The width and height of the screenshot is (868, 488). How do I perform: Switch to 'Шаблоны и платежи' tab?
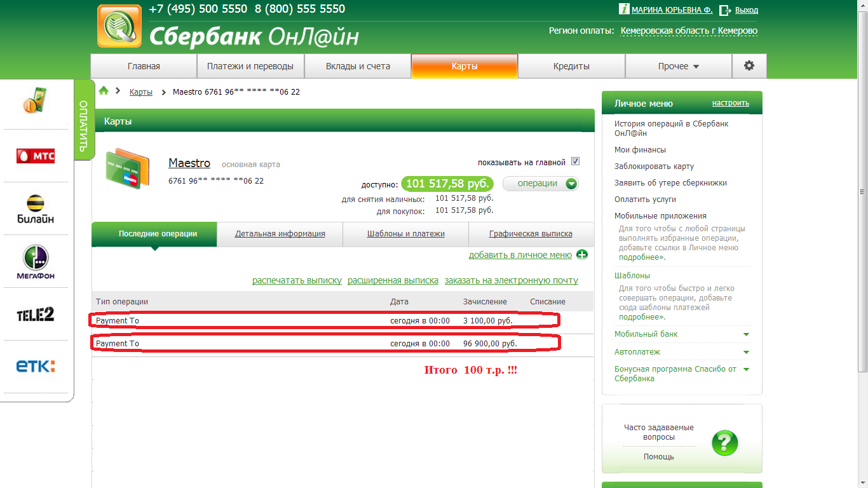(406, 234)
